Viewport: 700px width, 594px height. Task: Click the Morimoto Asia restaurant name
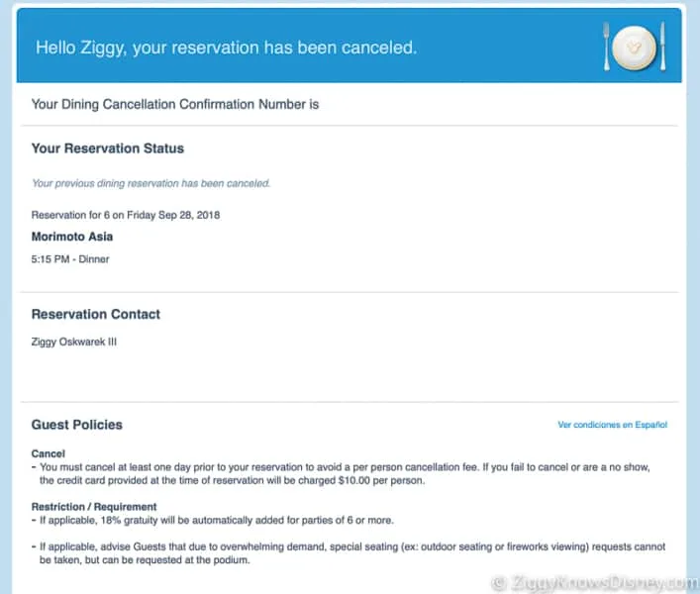(72, 237)
